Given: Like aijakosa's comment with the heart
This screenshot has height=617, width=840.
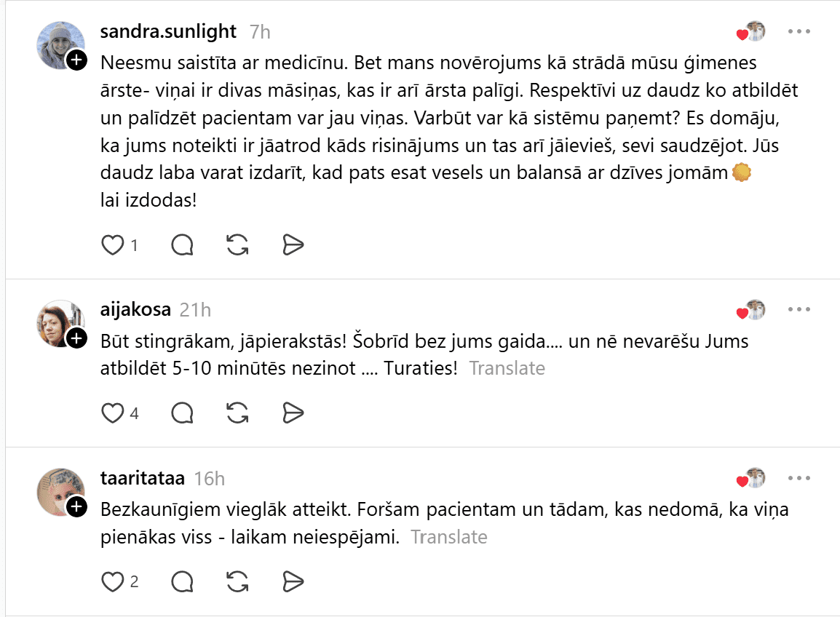Looking at the screenshot, I should (x=112, y=413).
